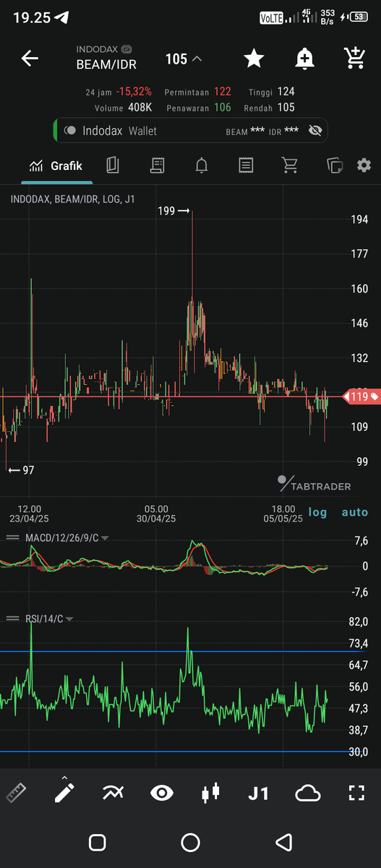Select the Grafik tab
Image resolution: width=381 pixels, height=868 pixels.
[56, 166]
